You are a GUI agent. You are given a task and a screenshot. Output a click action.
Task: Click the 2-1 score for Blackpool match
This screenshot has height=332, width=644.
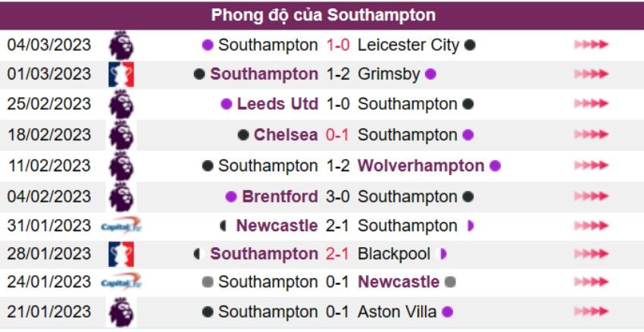tap(338, 254)
